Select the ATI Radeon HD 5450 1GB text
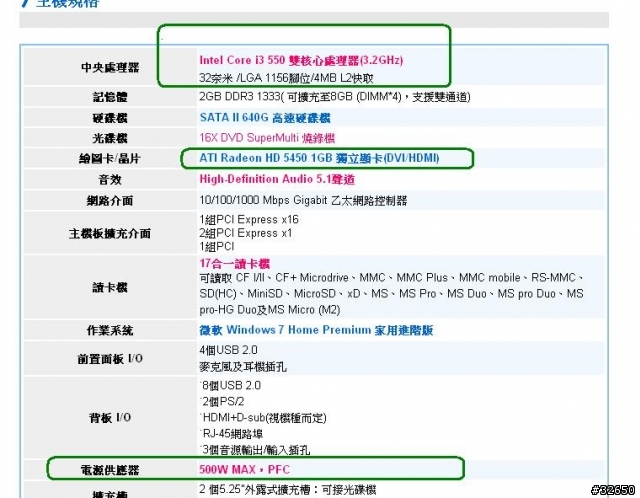The height and width of the screenshot is (498, 640). [319, 158]
